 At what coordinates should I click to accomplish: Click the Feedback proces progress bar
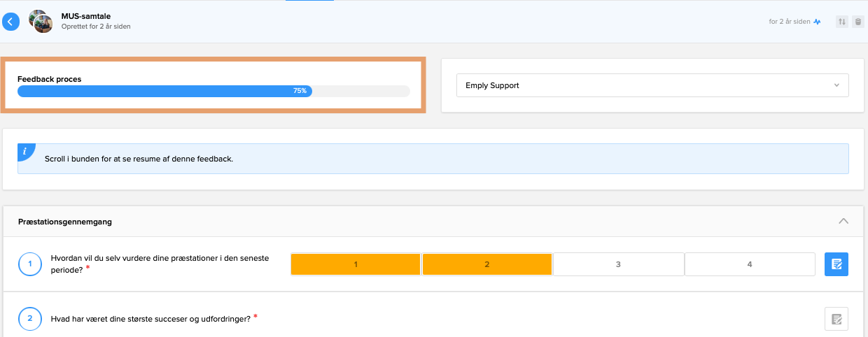tap(213, 91)
